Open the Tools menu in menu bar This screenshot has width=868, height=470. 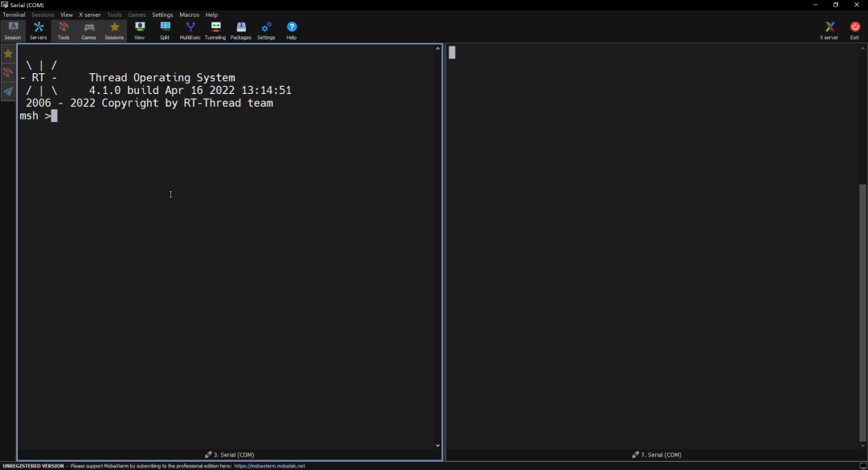[x=114, y=15]
